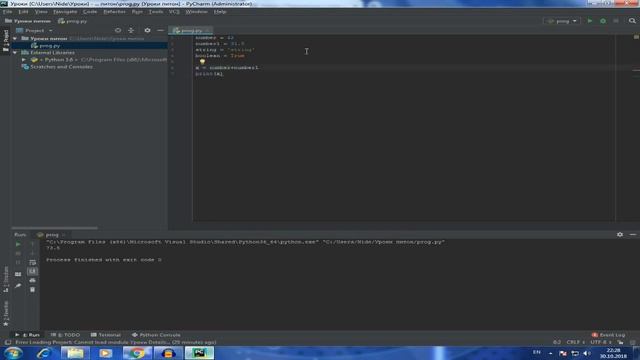The height and width of the screenshot is (360, 640).
Task: Open the Code menu
Action: [90, 12]
